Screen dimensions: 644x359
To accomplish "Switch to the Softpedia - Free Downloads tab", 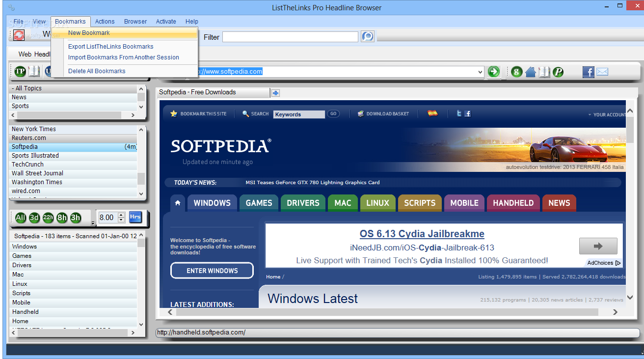I will pyautogui.click(x=214, y=92).
